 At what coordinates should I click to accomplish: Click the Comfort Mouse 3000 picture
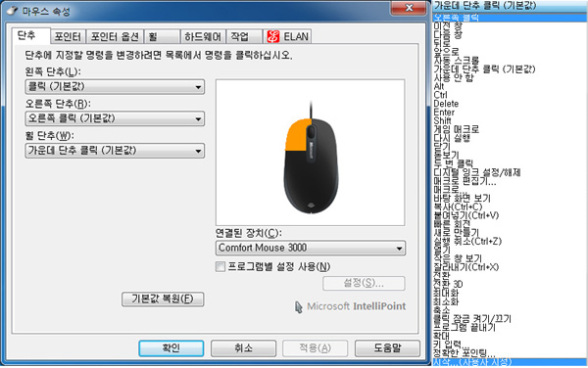coord(311,159)
